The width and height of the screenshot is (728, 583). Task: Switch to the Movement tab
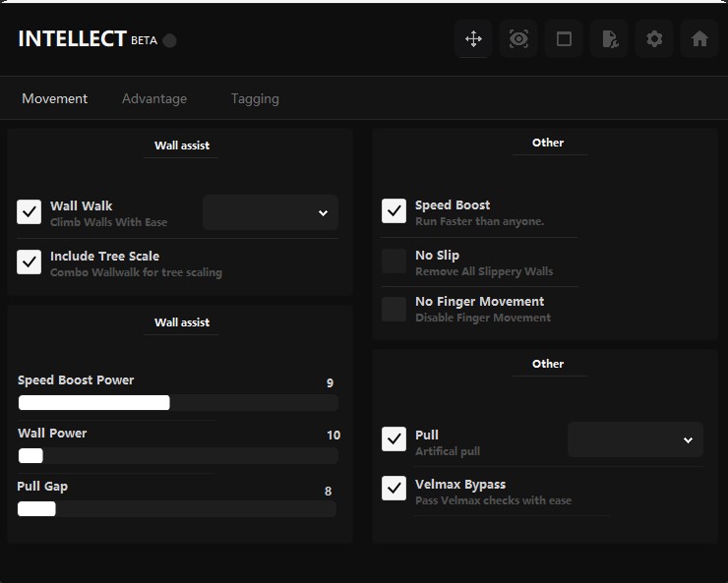55,98
